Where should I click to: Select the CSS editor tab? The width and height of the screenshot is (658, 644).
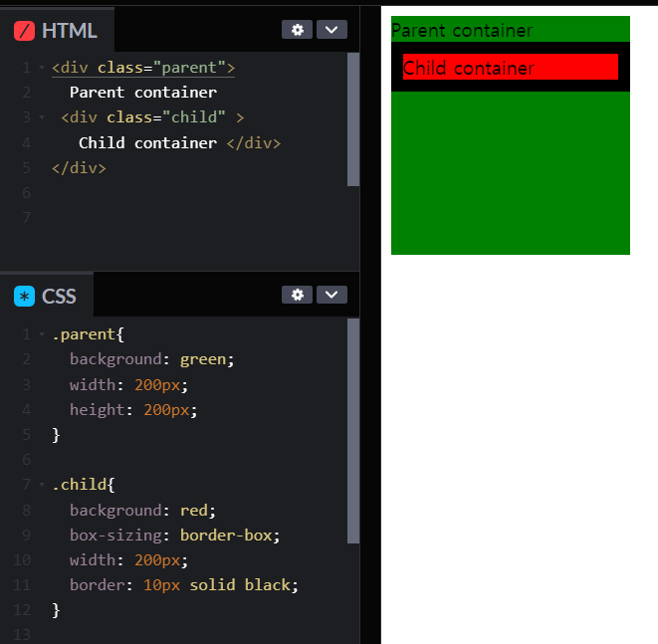46,296
